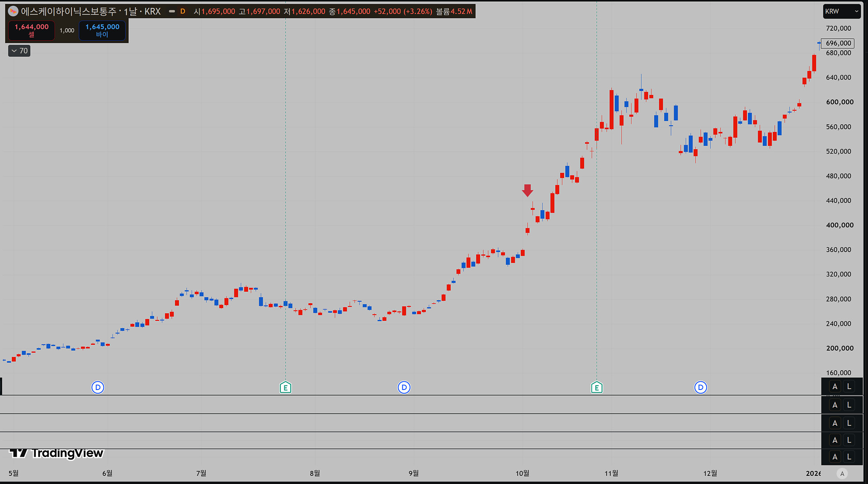
Task: Click the 480,000 price axis label
Action: click(x=839, y=176)
